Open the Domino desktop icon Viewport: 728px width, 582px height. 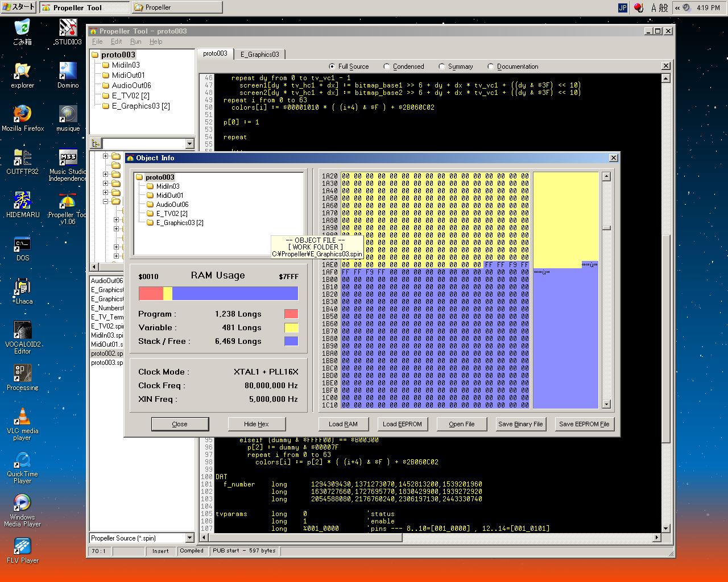point(68,71)
